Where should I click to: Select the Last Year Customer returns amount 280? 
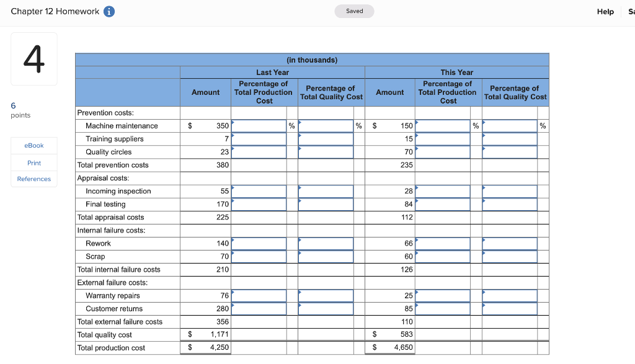(223, 309)
